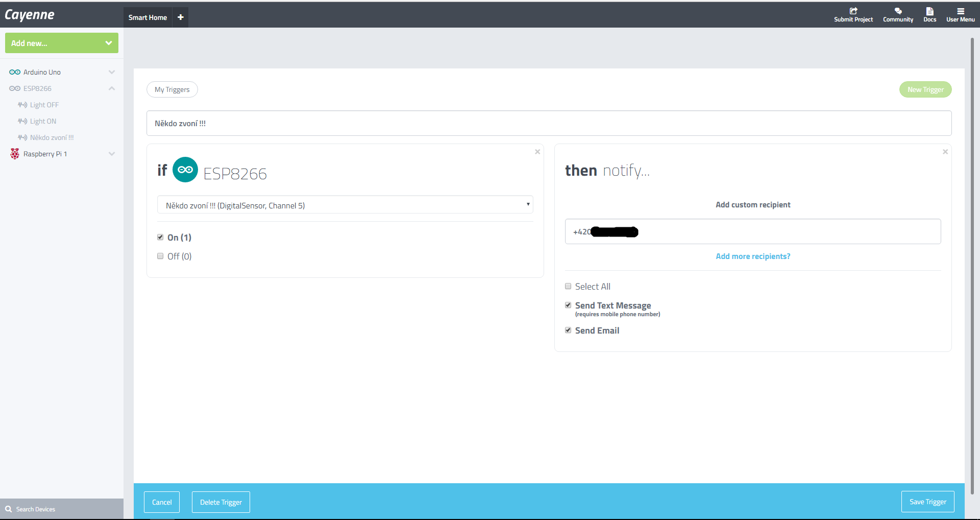
Task: Click the ESP8266 device icon in sidebar
Action: point(15,88)
